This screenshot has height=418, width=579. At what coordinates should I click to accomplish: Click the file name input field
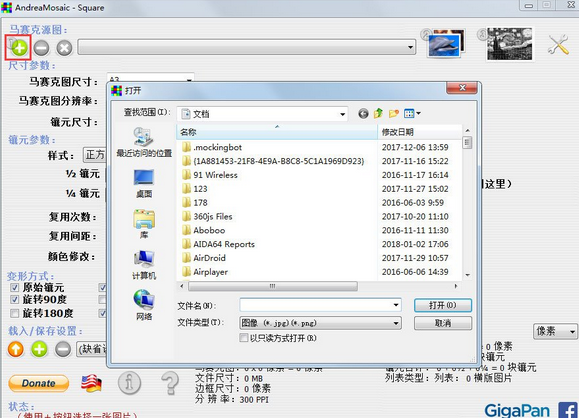pos(316,305)
